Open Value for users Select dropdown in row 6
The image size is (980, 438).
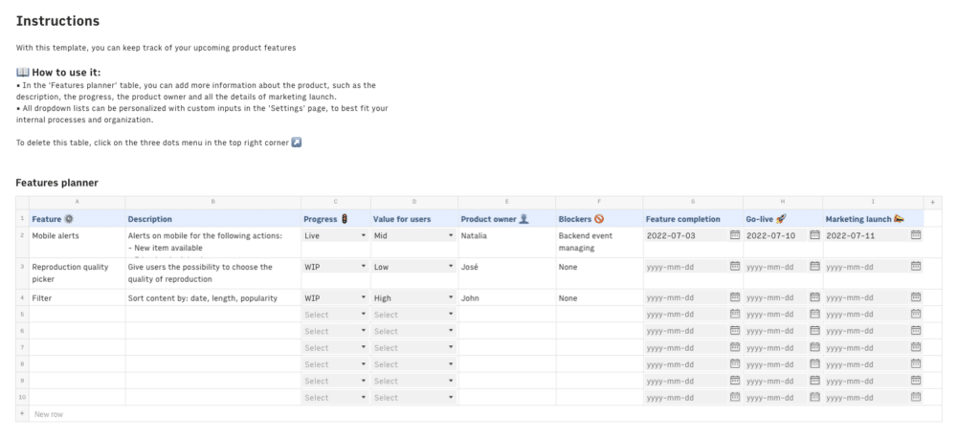pyautogui.click(x=413, y=331)
